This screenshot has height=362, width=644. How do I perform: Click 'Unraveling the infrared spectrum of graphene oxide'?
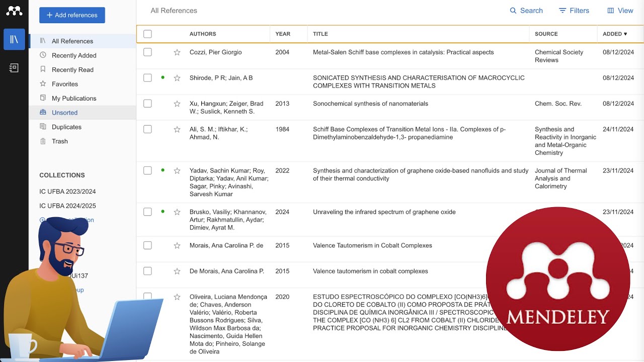click(x=384, y=212)
